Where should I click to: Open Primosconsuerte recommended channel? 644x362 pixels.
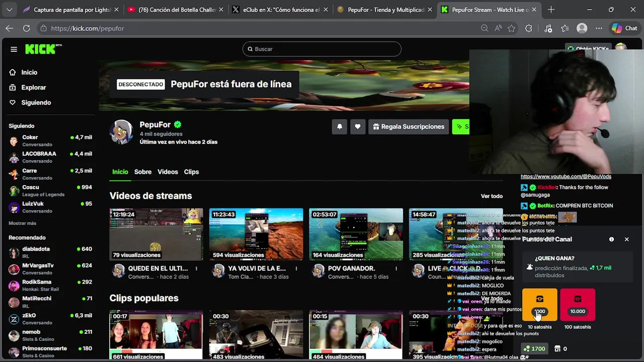[x=50, y=352]
